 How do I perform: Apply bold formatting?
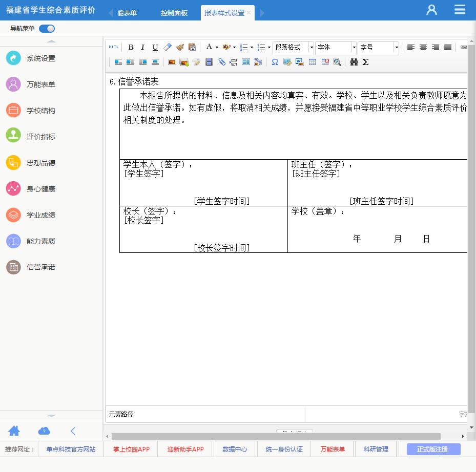pos(131,47)
